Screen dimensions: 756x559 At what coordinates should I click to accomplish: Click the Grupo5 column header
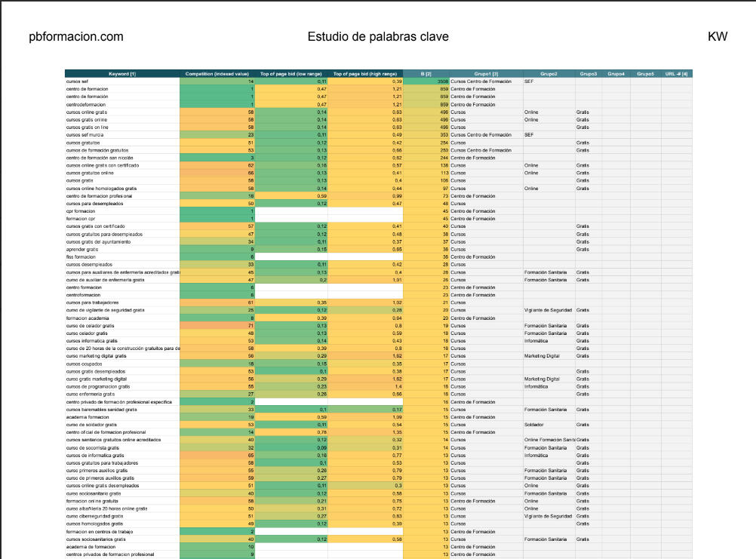coord(645,74)
